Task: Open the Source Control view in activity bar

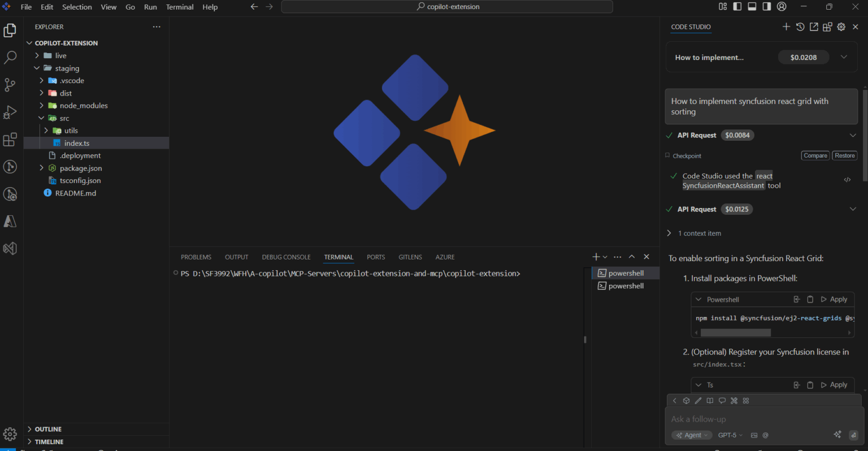Action: 10,85
